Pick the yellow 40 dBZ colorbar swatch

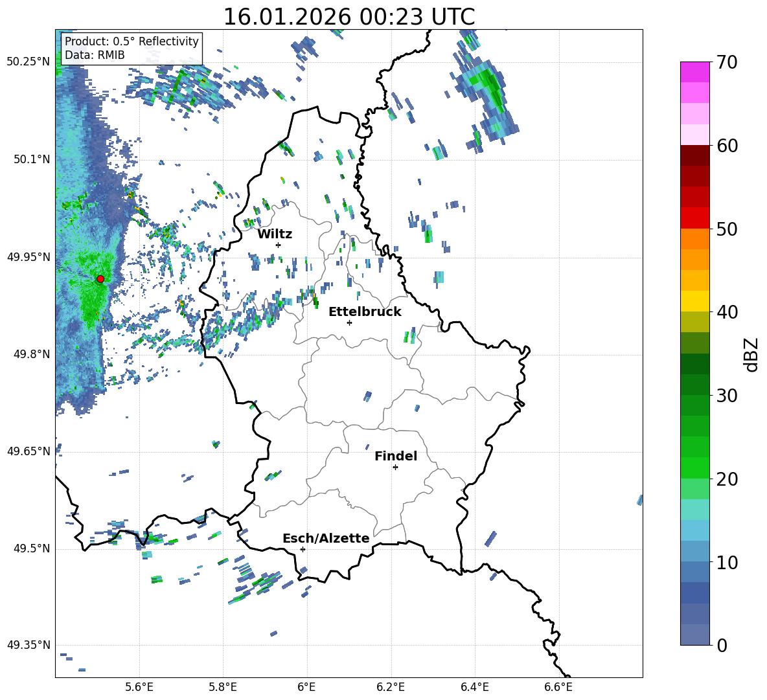pyautogui.click(x=695, y=301)
